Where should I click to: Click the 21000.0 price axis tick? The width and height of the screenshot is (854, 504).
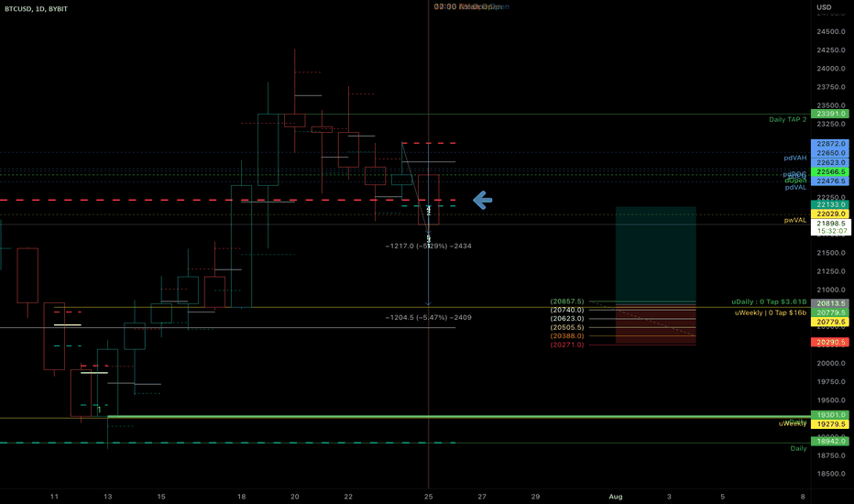click(831, 290)
